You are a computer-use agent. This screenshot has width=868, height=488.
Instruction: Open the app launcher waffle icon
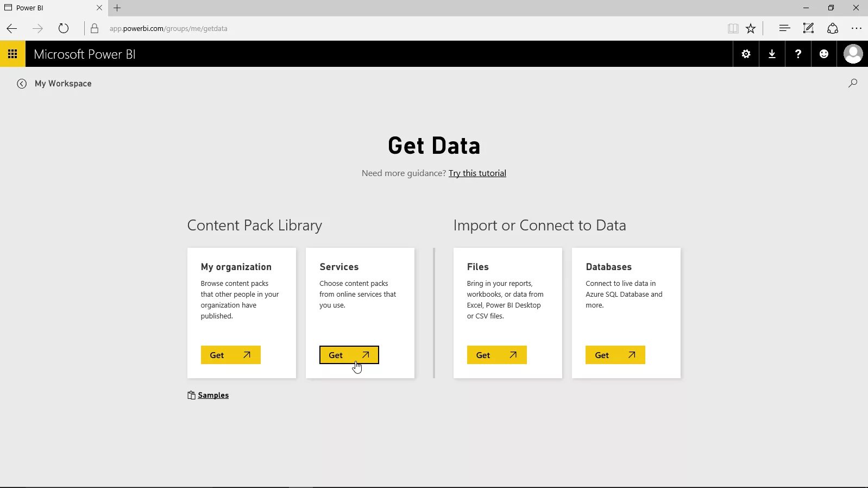[12, 54]
